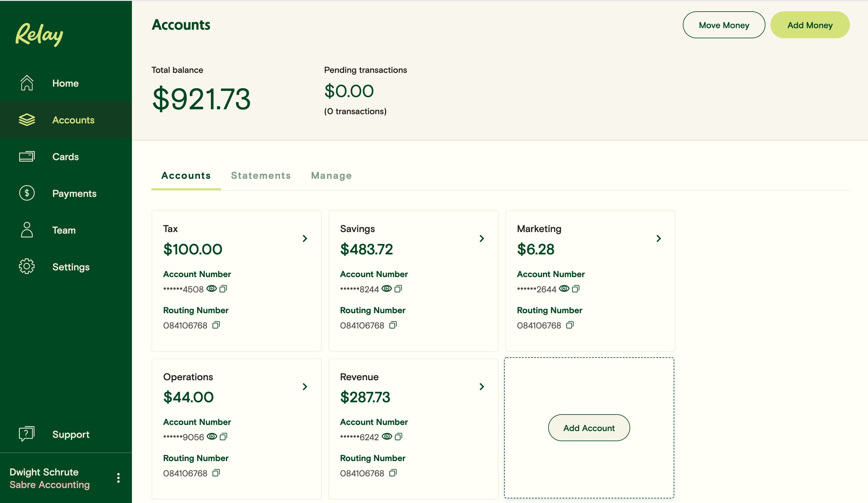This screenshot has width=868, height=503.
Task: Select the Cards sidebar icon
Action: pos(27,156)
